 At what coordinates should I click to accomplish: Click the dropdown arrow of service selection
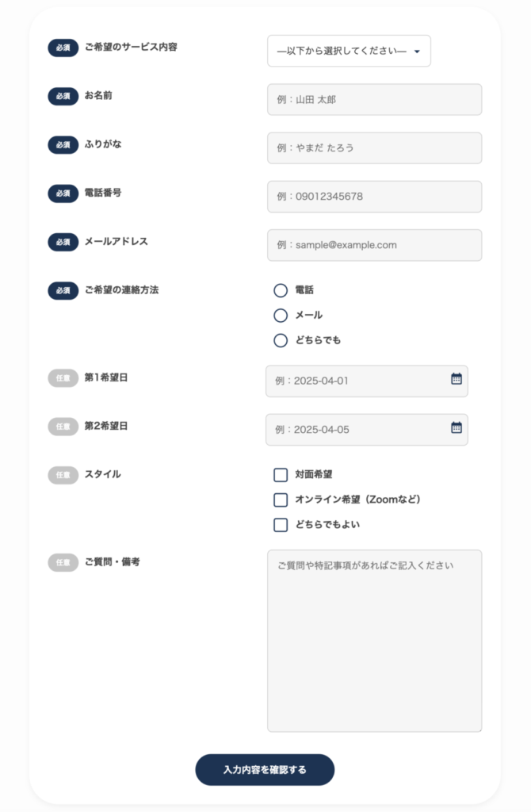pyautogui.click(x=417, y=52)
